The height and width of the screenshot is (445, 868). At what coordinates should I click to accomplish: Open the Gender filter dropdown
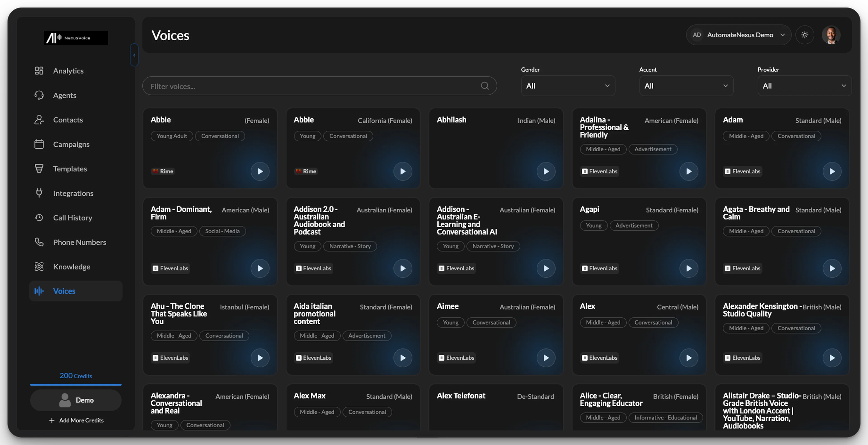coord(568,86)
